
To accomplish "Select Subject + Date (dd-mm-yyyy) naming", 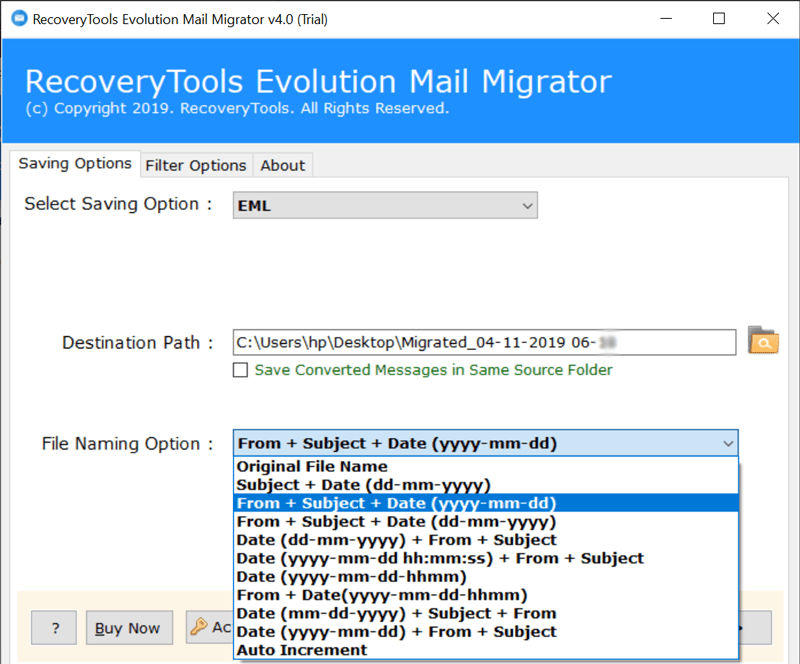I will (485, 485).
